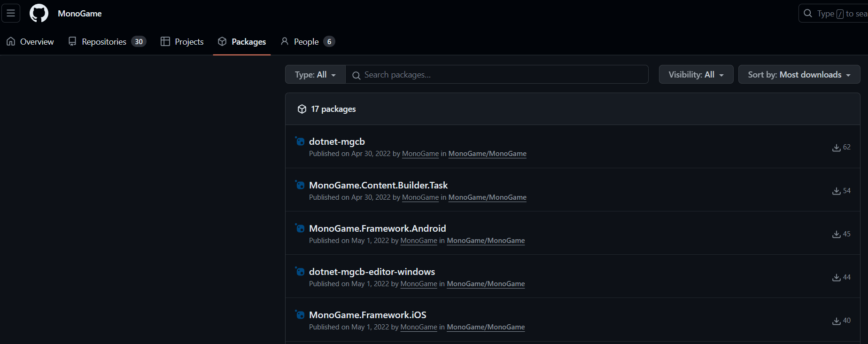Focus the Search packages input field
This screenshot has width=868, height=344.
pos(497,75)
